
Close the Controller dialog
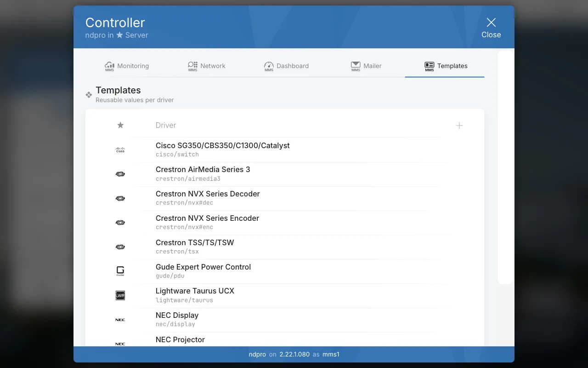[x=491, y=28]
